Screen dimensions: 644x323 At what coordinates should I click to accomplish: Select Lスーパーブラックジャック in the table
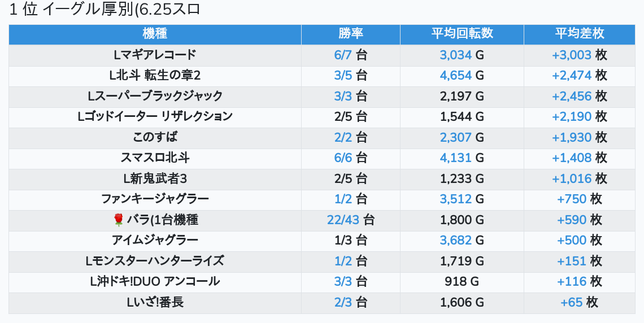(x=155, y=96)
